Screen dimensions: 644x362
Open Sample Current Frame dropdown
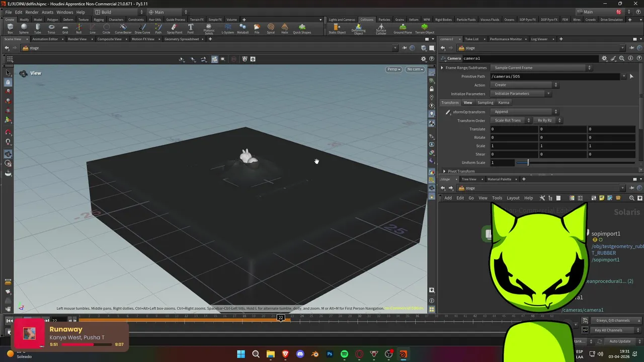pyautogui.click(x=542, y=68)
